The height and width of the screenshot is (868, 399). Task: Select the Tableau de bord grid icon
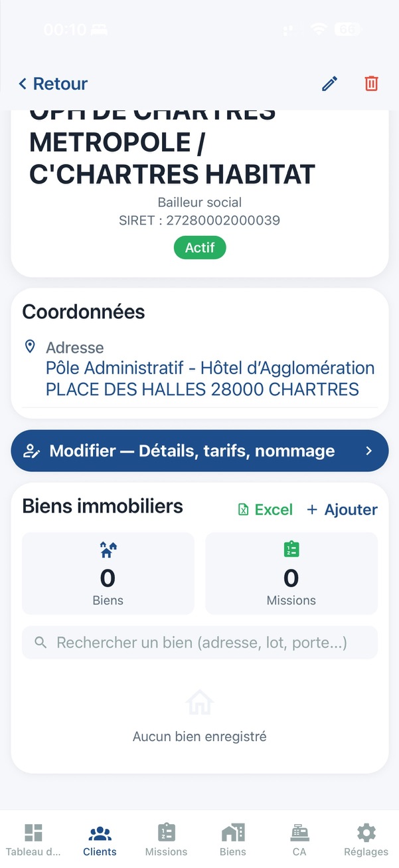point(33,832)
